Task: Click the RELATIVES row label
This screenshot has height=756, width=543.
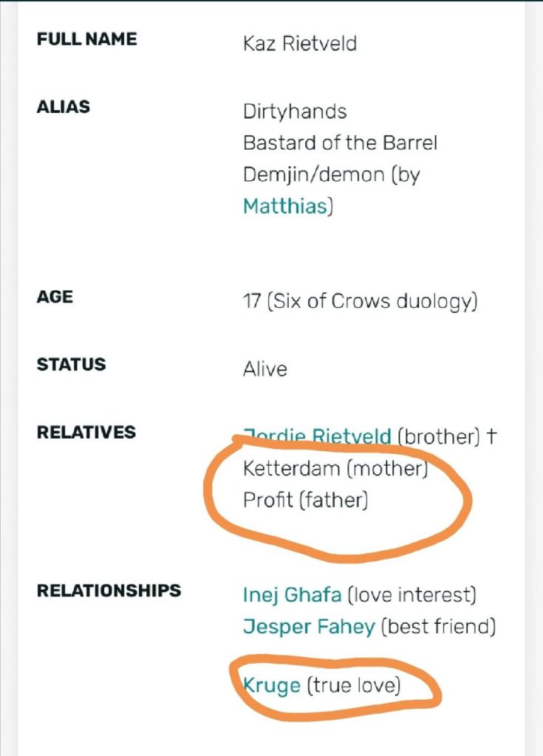Action: point(86,432)
